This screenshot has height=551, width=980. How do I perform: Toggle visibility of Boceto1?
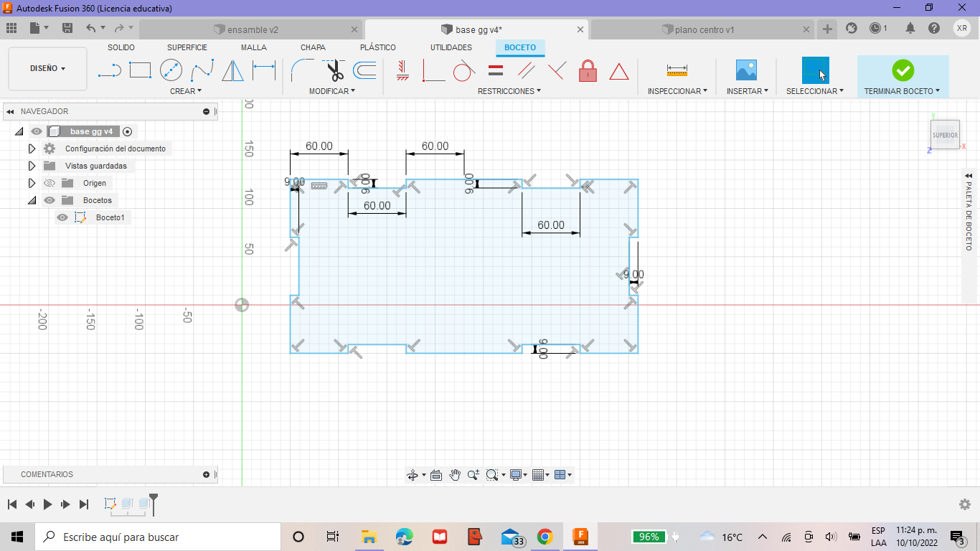[62, 217]
